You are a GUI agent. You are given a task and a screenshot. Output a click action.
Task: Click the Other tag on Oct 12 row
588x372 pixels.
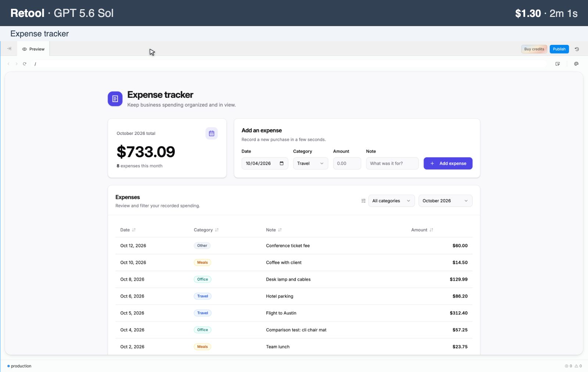(202, 246)
